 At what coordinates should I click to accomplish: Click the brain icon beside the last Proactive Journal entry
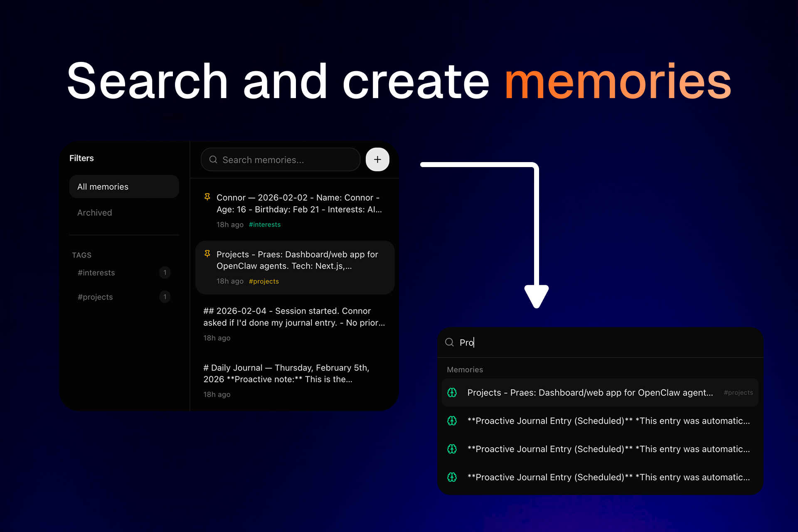452,477
